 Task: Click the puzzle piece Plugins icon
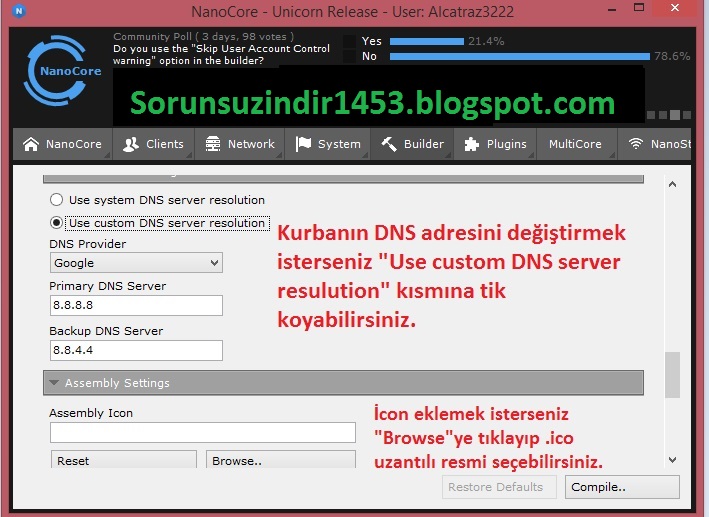click(x=472, y=144)
